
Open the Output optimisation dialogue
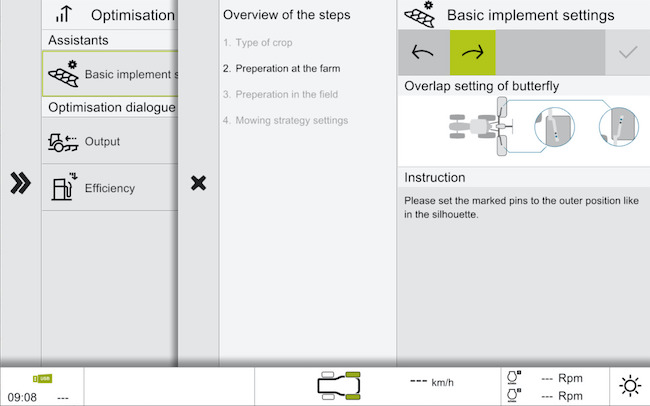point(110,142)
